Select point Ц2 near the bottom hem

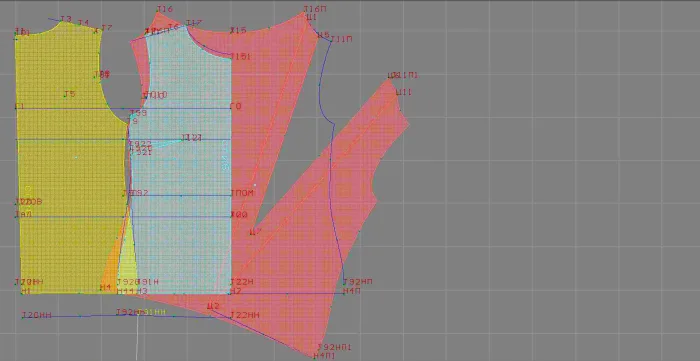tap(213, 306)
